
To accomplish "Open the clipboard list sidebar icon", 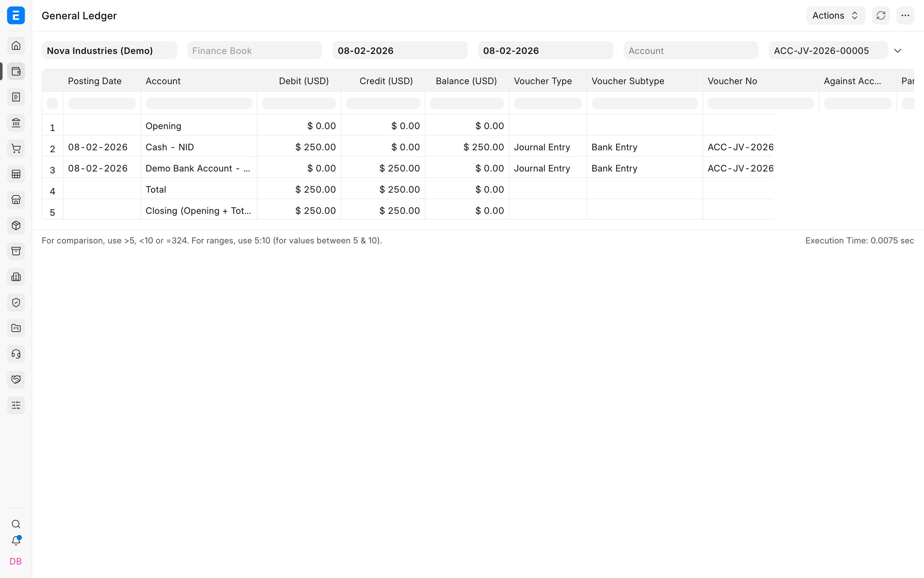I will coord(16,97).
